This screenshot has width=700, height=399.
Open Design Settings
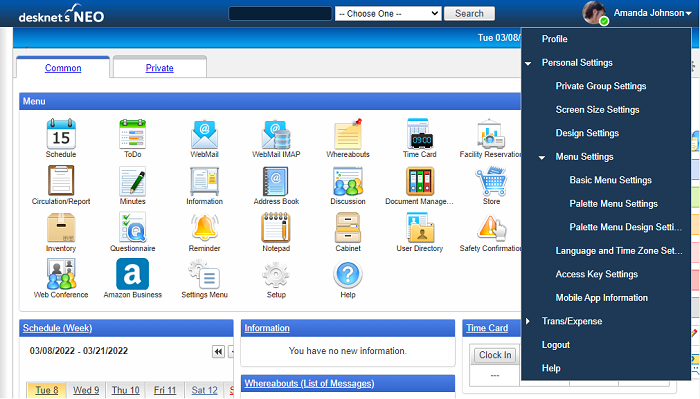coord(587,133)
